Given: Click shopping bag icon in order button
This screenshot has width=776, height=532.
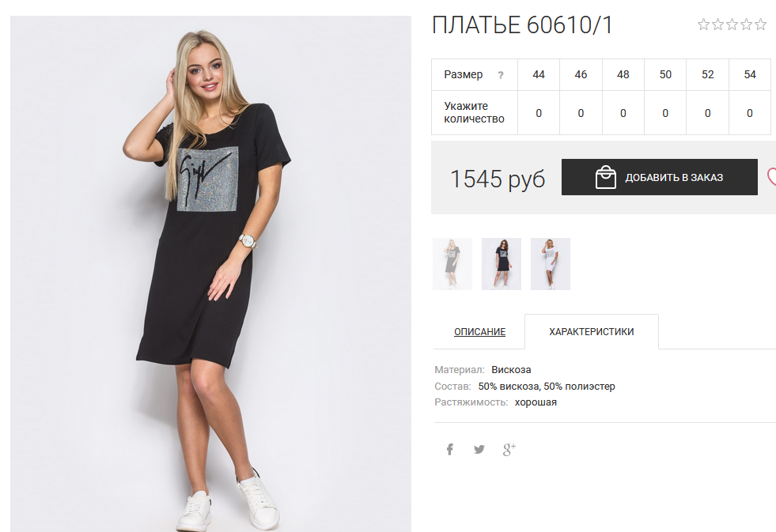Looking at the screenshot, I should click(605, 177).
